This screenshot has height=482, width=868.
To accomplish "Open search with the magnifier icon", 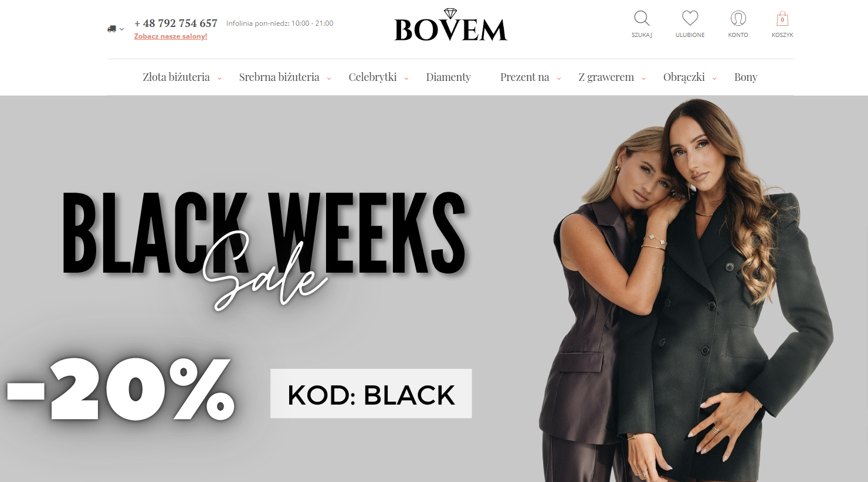I will (x=642, y=19).
